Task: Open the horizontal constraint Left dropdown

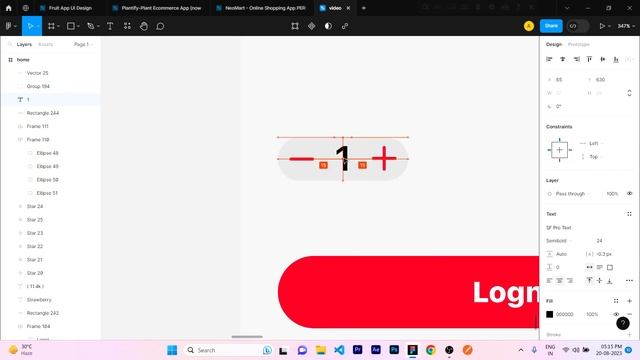Action: (x=592, y=143)
